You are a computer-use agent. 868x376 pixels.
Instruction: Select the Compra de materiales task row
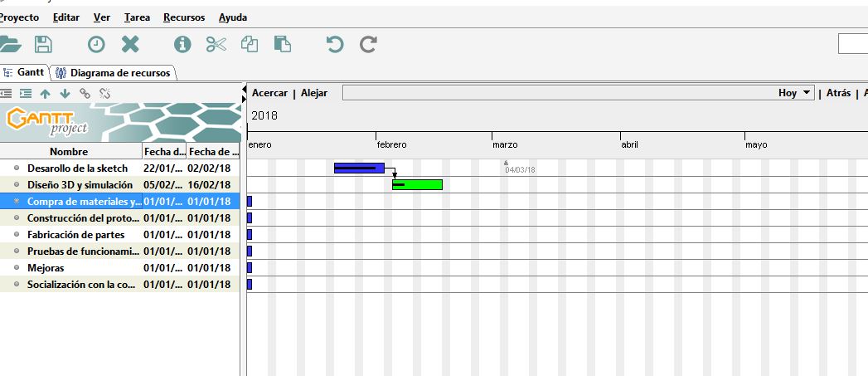(x=119, y=202)
